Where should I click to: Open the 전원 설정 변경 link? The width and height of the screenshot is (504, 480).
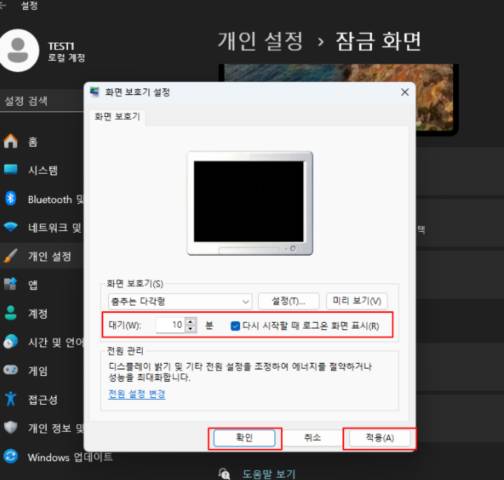[x=137, y=394]
